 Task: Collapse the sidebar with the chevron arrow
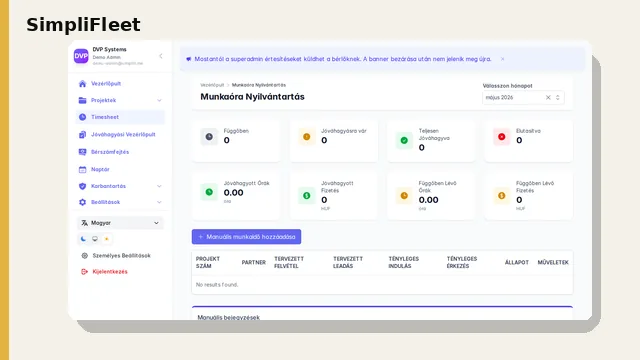(x=161, y=56)
